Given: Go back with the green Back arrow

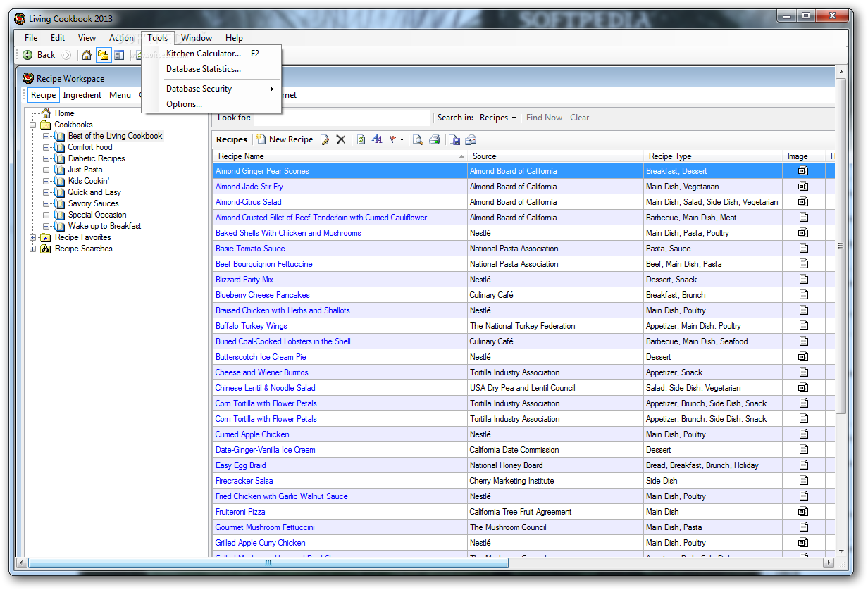Looking at the screenshot, I should click(39, 55).
